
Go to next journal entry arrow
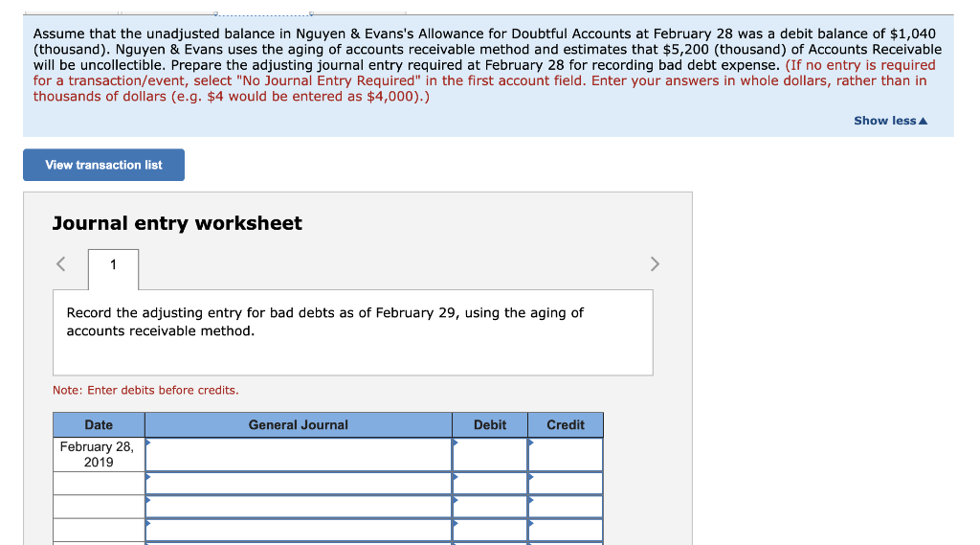coord(655,264)
